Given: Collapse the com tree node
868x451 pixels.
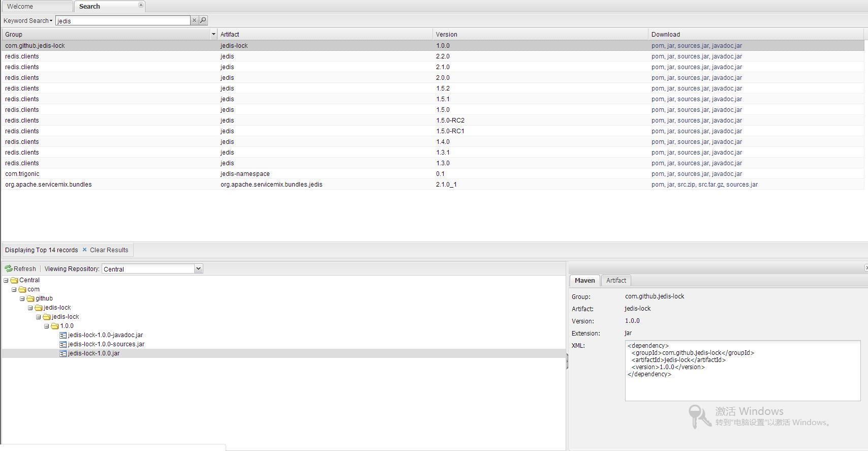Looking at the screenshot, I should [x=14, y=289].
